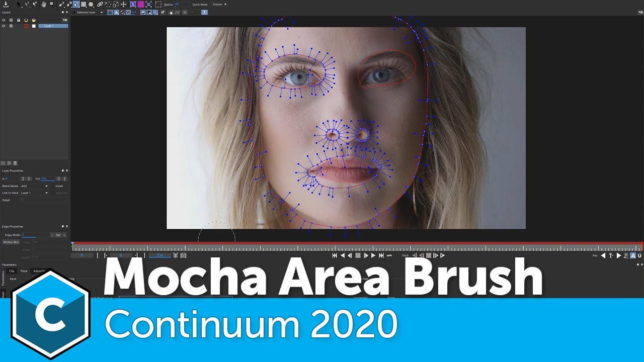Toggle the playback loop mode icon
This screenshot has height=362, width=644.
(389, 255)
